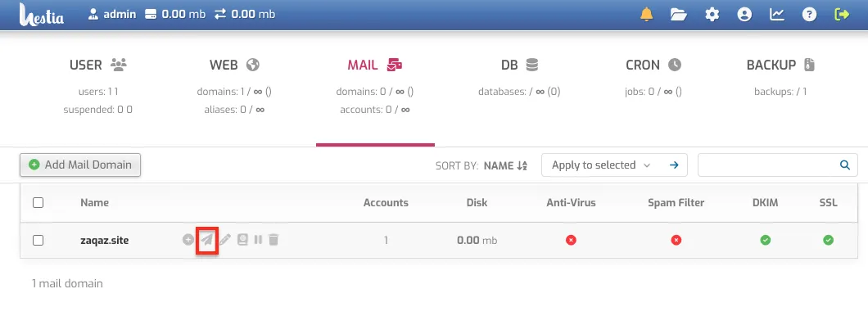Image resolution: width=868 pixels, height=316 pixels.
Task: Click the Accounts column header
Action: pos(386,202)
